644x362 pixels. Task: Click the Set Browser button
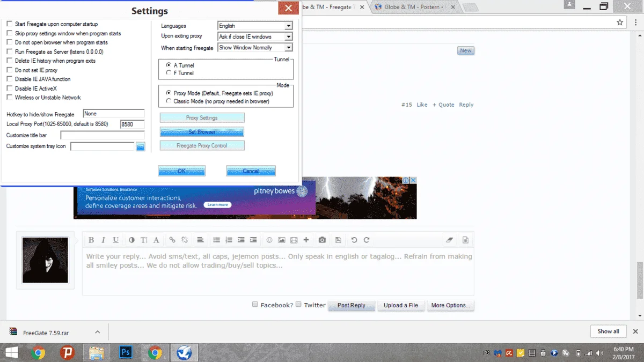(x=202, y=131)
